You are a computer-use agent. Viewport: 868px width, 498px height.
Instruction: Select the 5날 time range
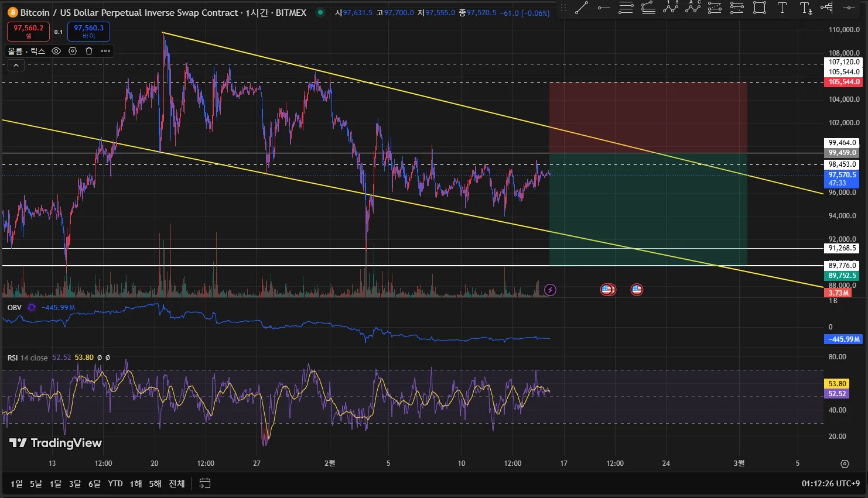tap(36, 483)
